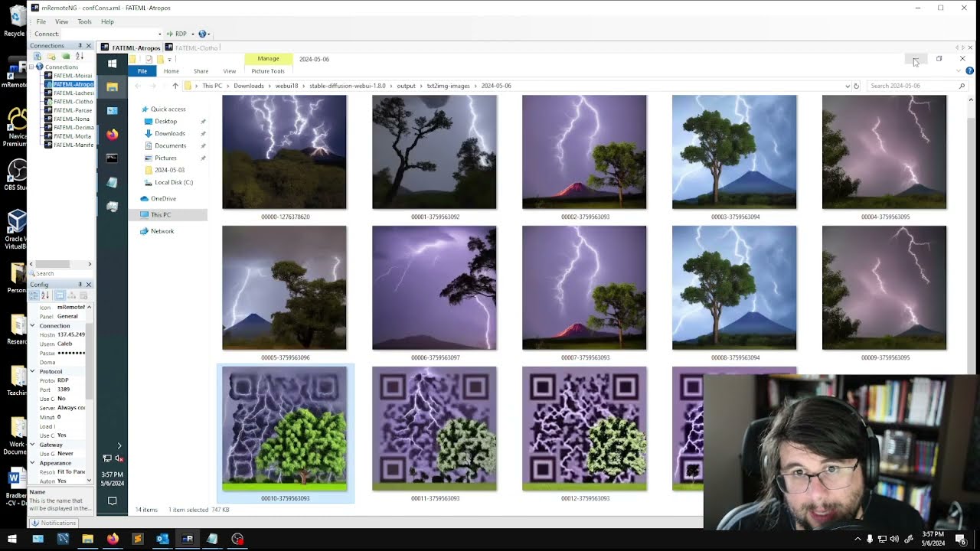This screenshot has height=551, width=980.
Task: Collapse the Protocol section in Config
Action: 32,371
